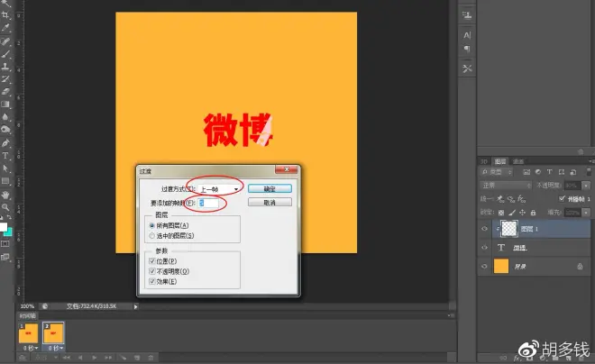This screenshot has width=595, height=364.
Task: Select first animation frame thumbnail
Action: 29,332
